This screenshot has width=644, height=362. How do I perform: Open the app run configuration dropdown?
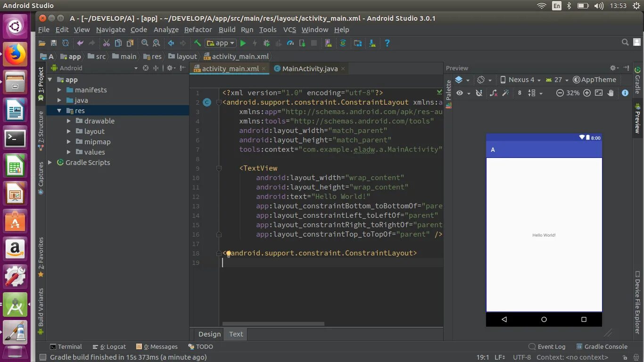pos(220,43)
